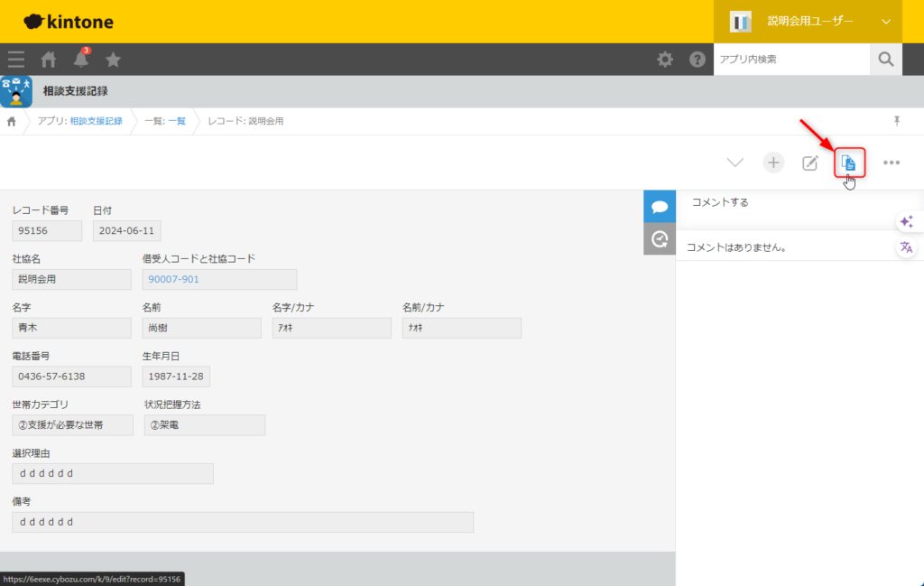Go to the kintone portal home icon
Screen dimensions: 924x586
pyautogui.click(x=49, y=60)
